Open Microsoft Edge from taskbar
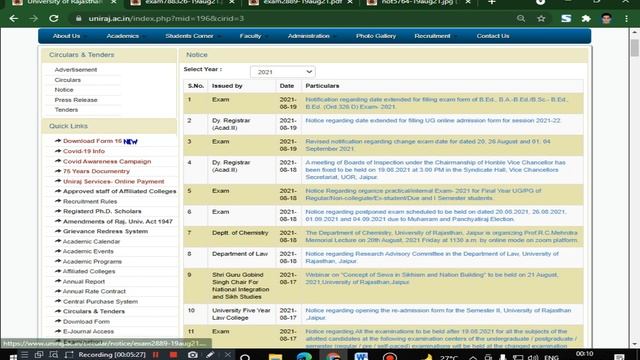The image size is (640, 360). tap(304, 357)
